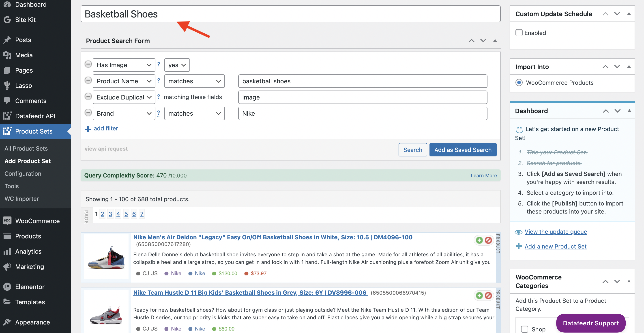Click the basketball shoes search value field
Screen dimensions: 644x333
363,81
